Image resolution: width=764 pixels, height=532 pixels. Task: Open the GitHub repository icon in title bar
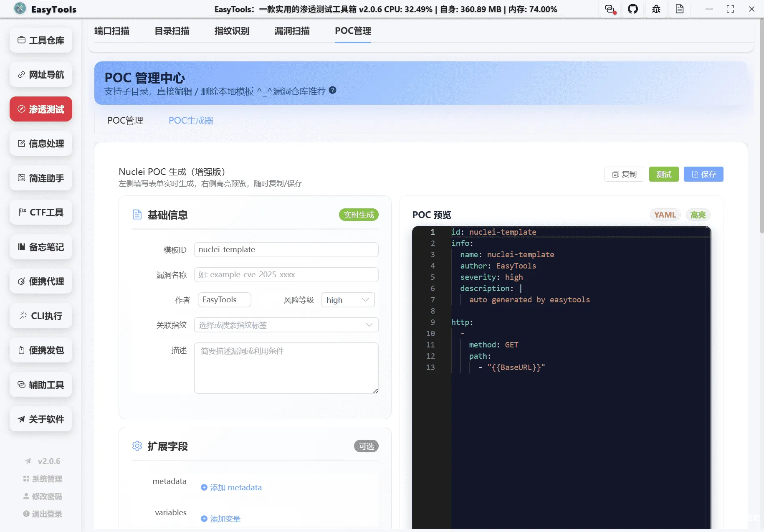tap(632, 9)
